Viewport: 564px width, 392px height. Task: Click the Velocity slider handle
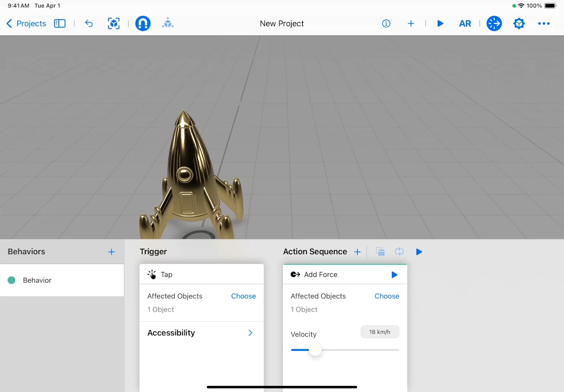[x=315, y=350]
